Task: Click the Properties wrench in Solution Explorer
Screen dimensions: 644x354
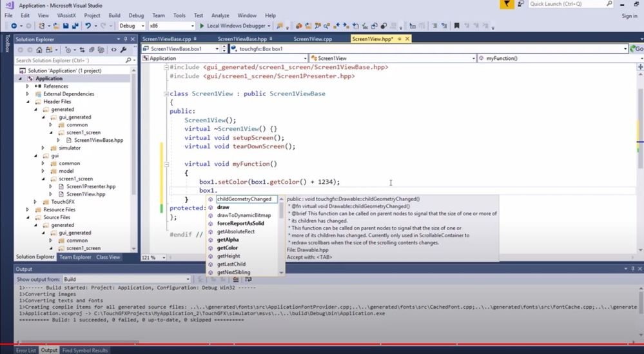Action: click(x=123, y=50)
